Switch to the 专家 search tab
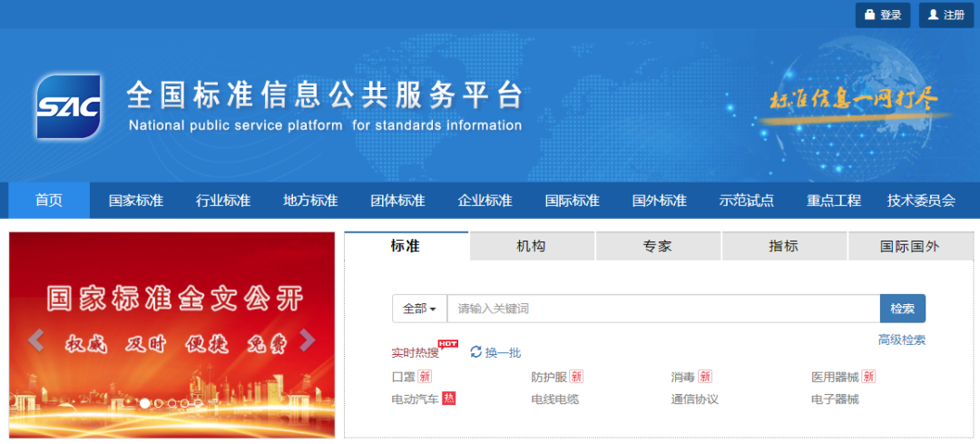 658,246
